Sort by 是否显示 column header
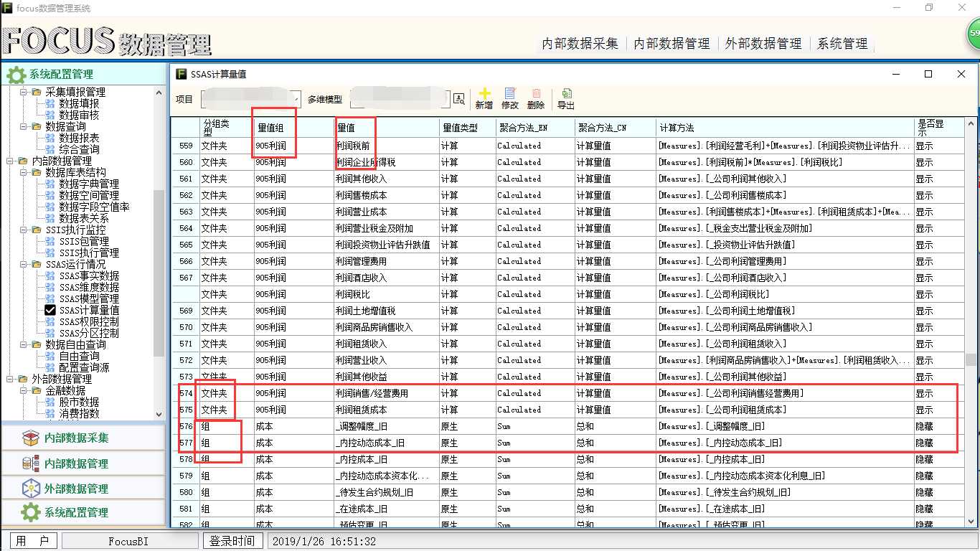Image resolution: width=980 pixels, height=551 pixels. click(x=939, y=128)
